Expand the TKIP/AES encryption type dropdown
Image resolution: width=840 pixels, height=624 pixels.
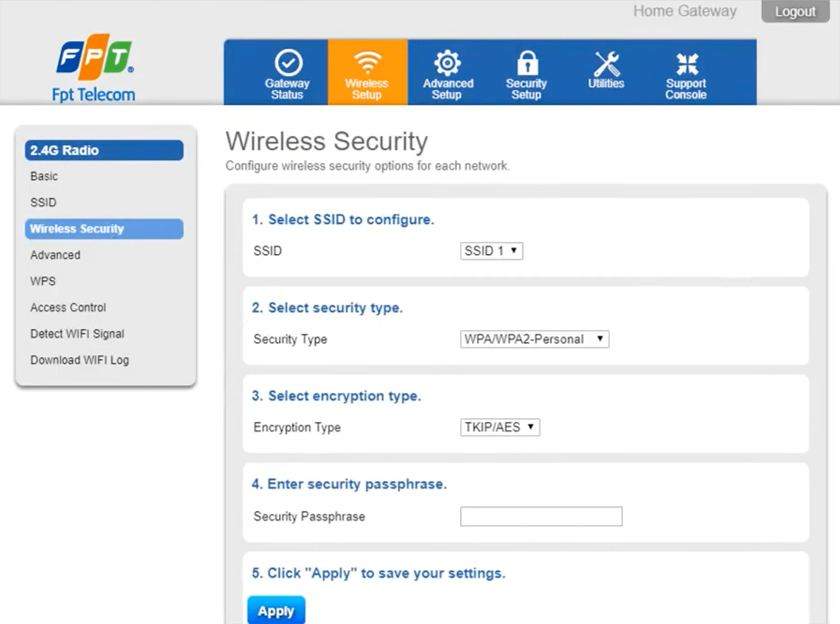(500, 428)
